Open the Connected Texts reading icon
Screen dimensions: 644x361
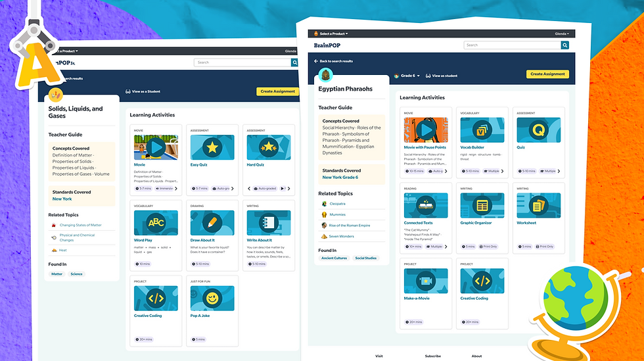tap(426, 206)
